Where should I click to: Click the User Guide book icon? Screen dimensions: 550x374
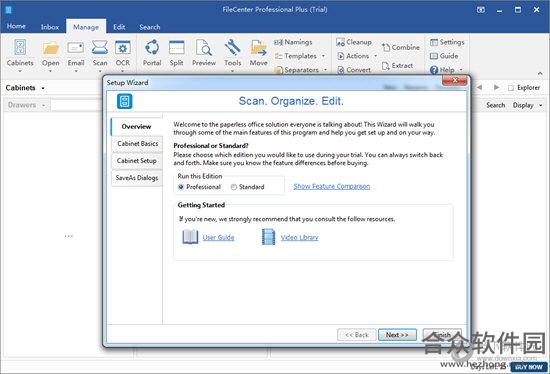point(190,237)
